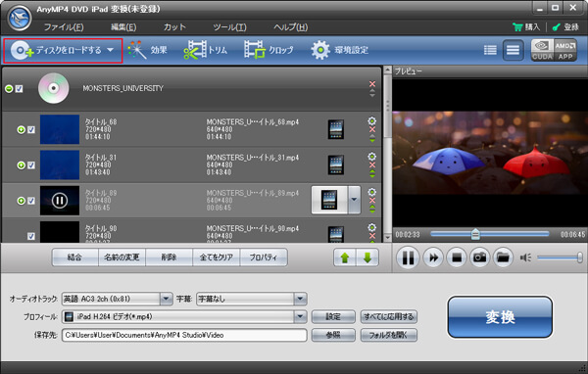Open settings gear for タイトル_31
This screenshot has height=374, width=588.
(372, 157)
